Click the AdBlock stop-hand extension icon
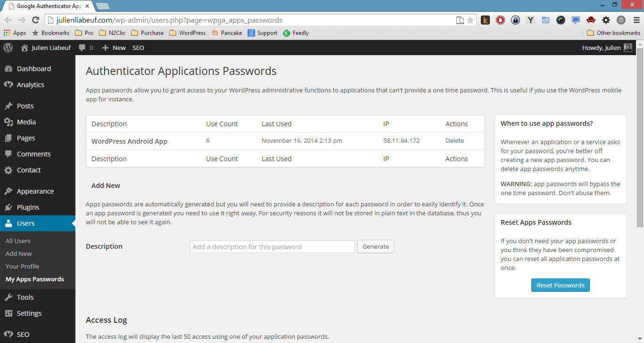This screenshot has height=343, width=644. pos(500,20)
